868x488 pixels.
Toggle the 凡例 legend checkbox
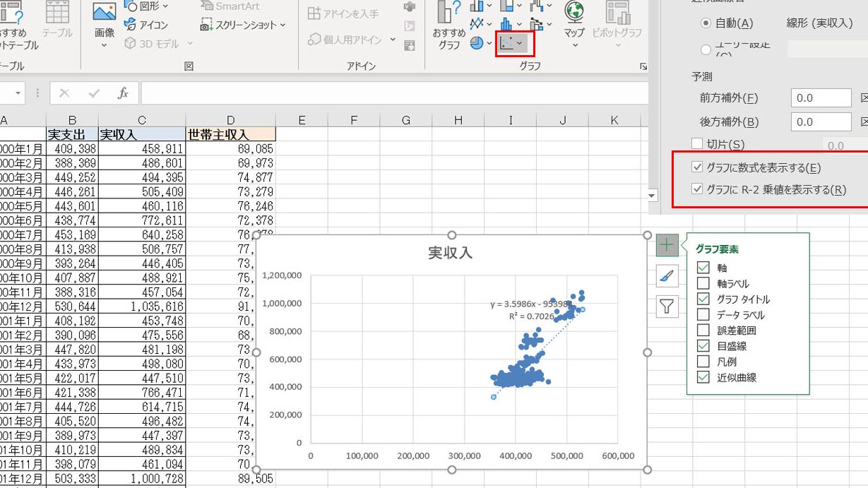tap(703, 362)
